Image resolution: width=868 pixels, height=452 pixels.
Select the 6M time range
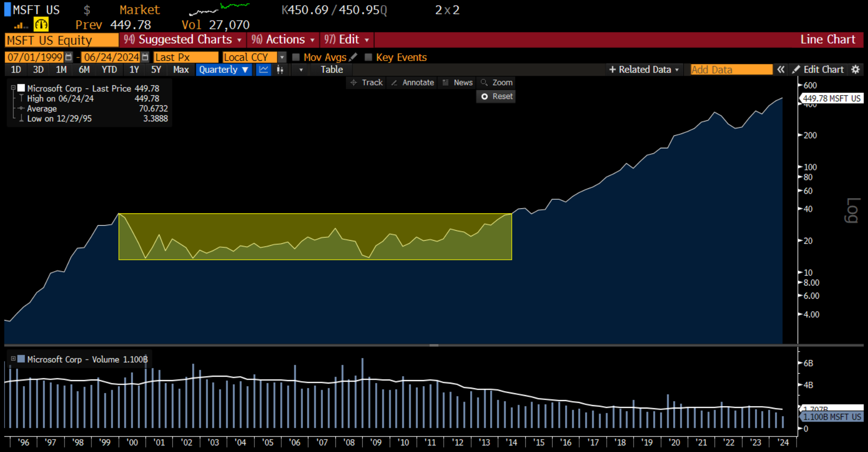pyautogui.click(x=84, y=69)
